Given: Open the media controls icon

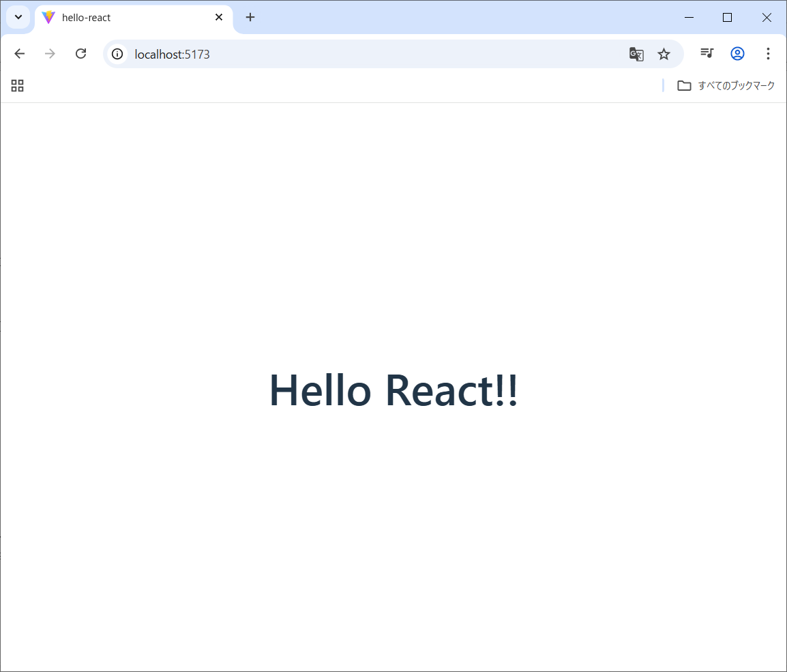Looking at the screenshot, I should (707, 53).
